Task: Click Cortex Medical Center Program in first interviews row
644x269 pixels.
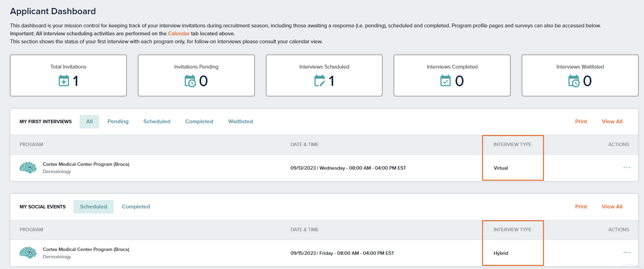Action: tap(86, 164)
